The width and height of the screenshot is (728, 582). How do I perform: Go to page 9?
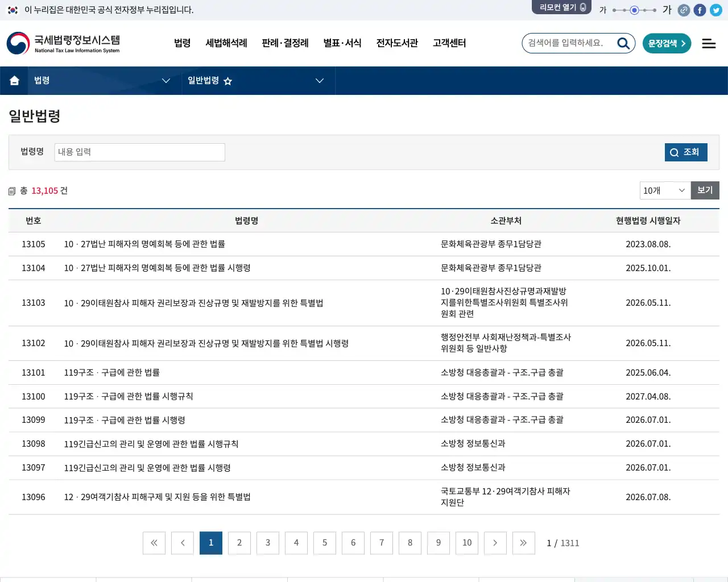[x=439, y=543]
